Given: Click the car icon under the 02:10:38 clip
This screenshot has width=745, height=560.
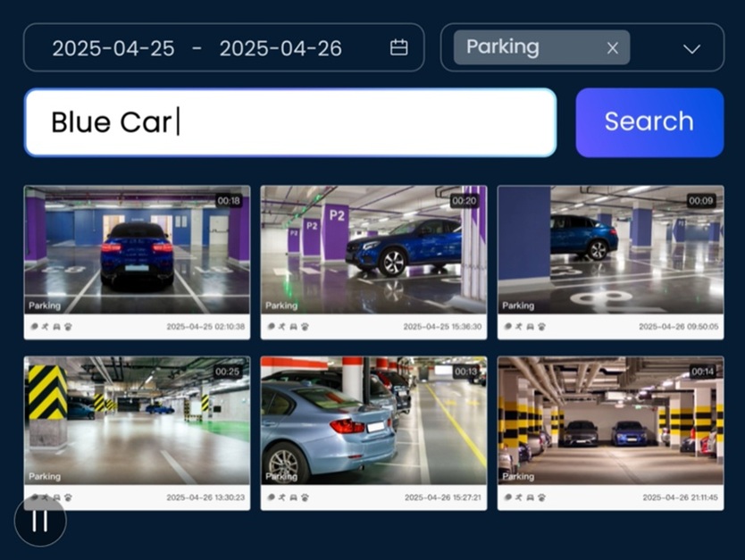Looking at the screenshot, I should [x=58, y=327].
